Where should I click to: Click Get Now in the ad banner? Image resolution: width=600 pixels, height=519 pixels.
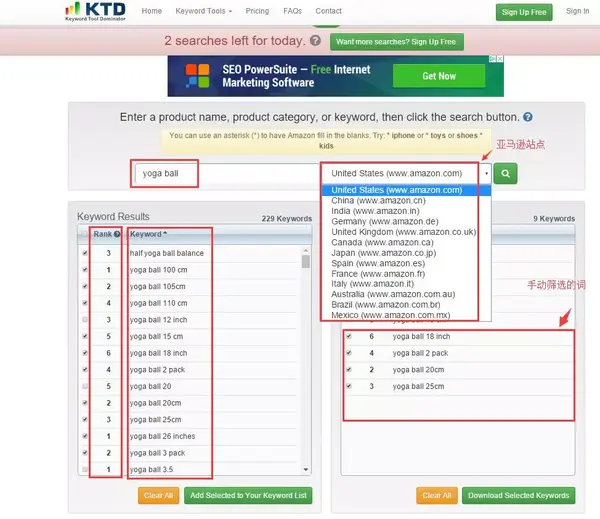click(x=439, y=76)
